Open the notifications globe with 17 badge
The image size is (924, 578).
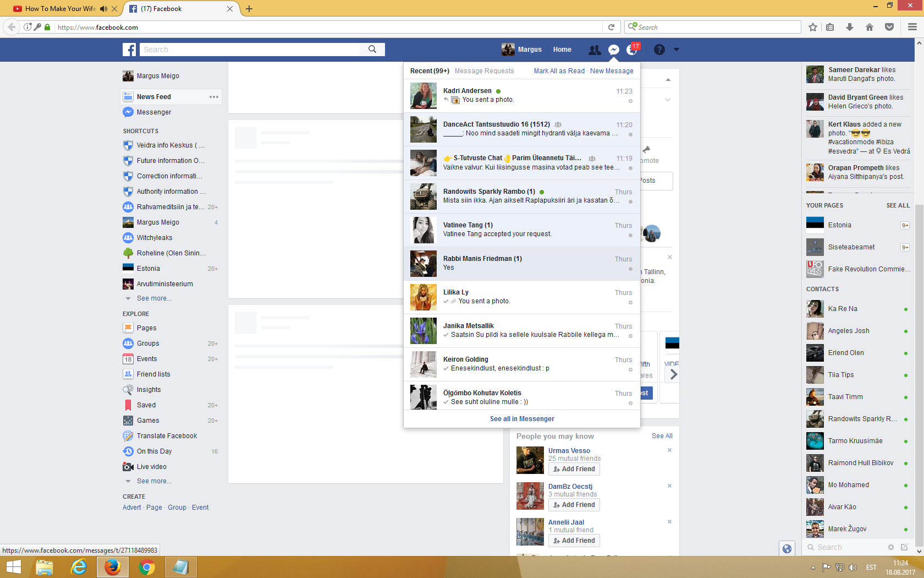click(632, 50)
